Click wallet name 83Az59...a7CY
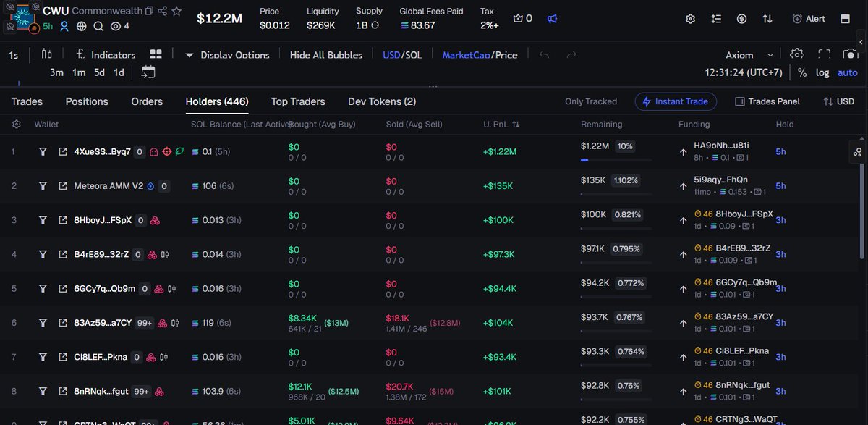 pyautogui.click(x=103, y=322)
